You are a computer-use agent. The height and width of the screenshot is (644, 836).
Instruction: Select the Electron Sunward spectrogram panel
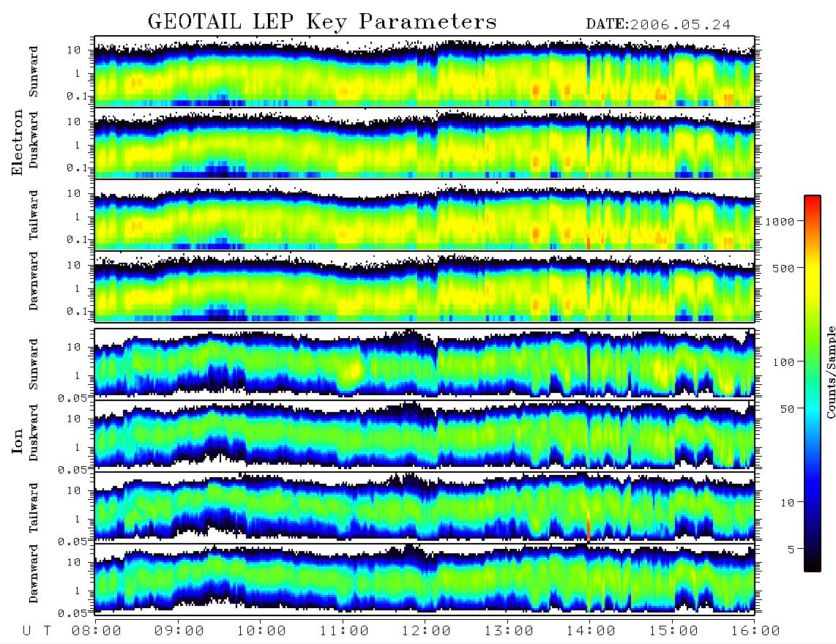pos(425,72)
